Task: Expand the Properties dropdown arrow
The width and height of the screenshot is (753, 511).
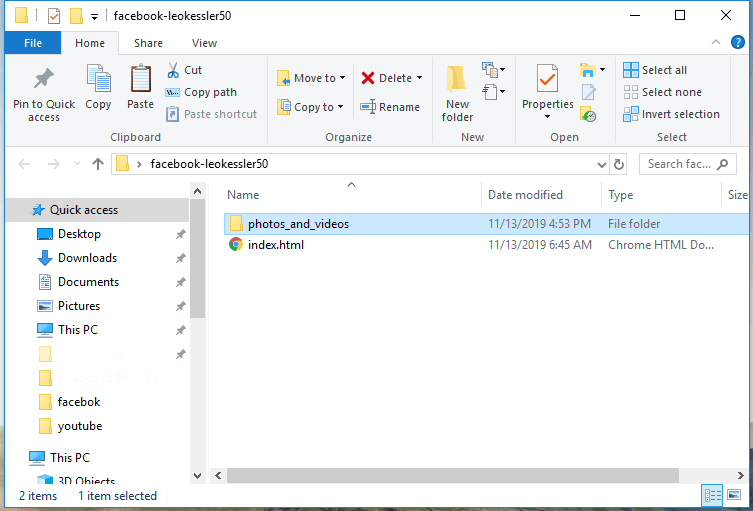Action: tap(547, 117)
